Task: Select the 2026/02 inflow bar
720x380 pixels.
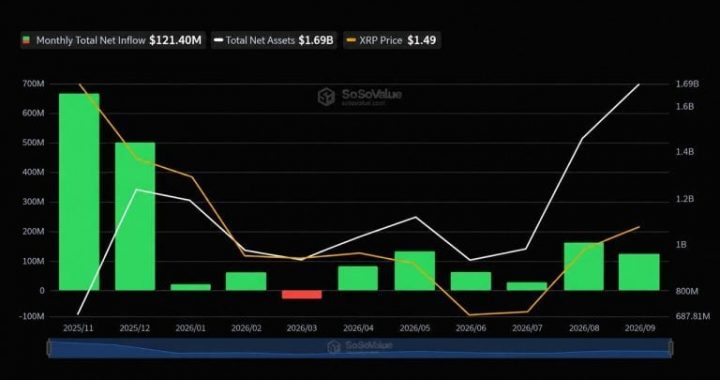Action: 246,281
